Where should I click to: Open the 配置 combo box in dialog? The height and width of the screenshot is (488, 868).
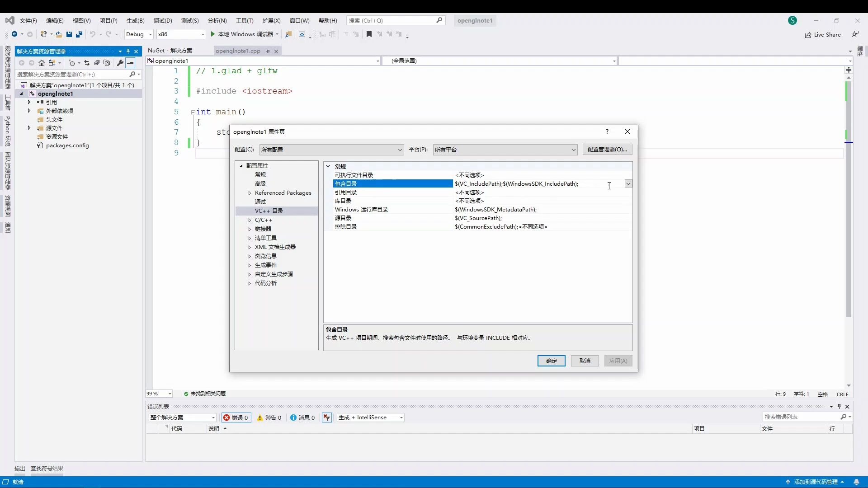point(331,150)
